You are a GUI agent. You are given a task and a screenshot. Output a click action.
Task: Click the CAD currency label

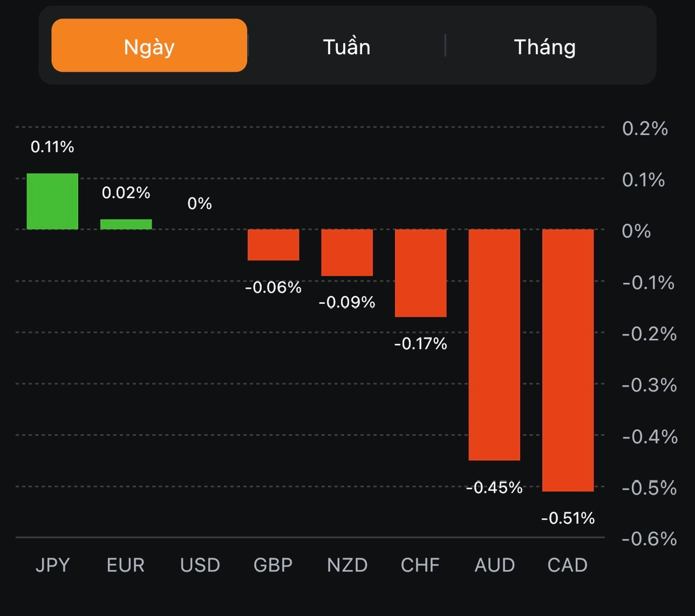[x=567, y=565]
